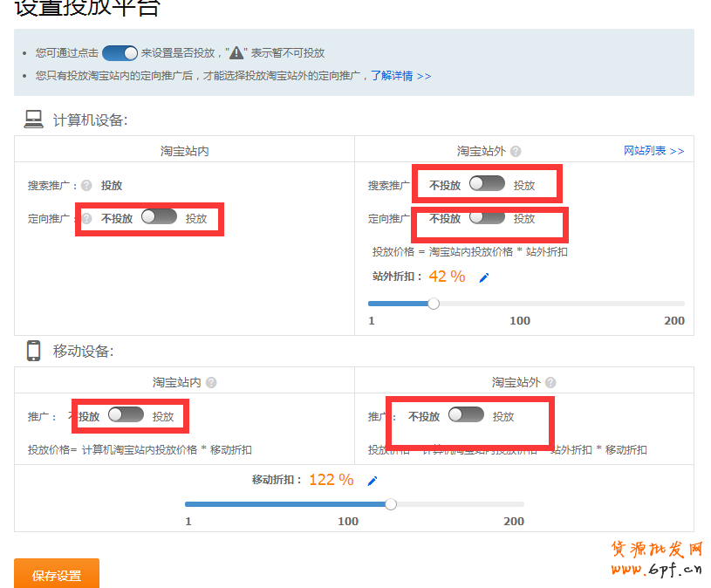The height and width of the screenshot is (588, 711).
Task: Open the 了解详情 >> link
Action: (x=400, y=76)
